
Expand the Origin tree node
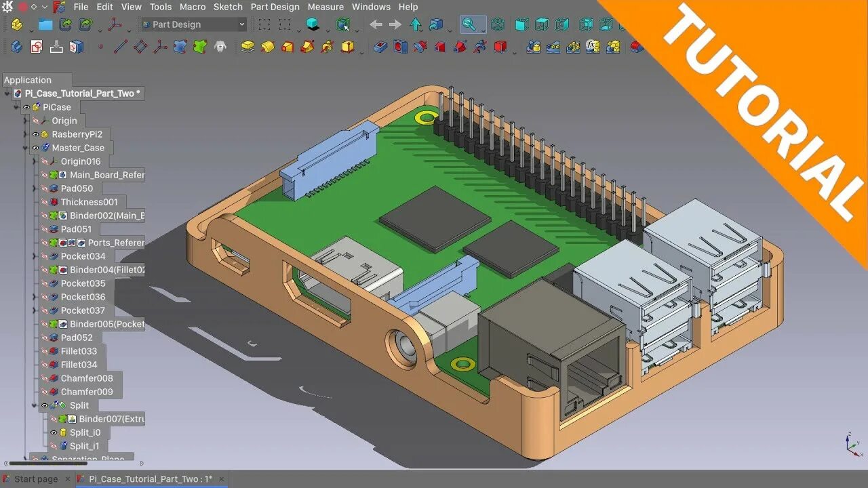[26, 121]
